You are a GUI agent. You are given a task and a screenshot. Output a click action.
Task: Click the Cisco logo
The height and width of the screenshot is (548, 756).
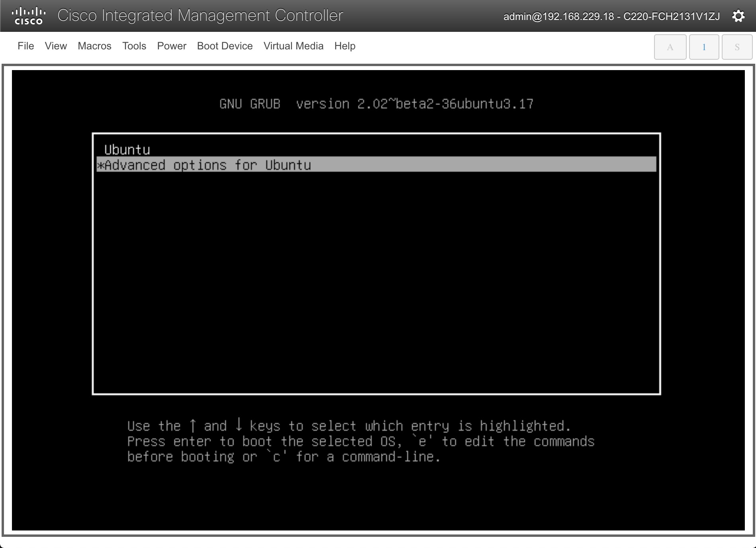point(29,16)
